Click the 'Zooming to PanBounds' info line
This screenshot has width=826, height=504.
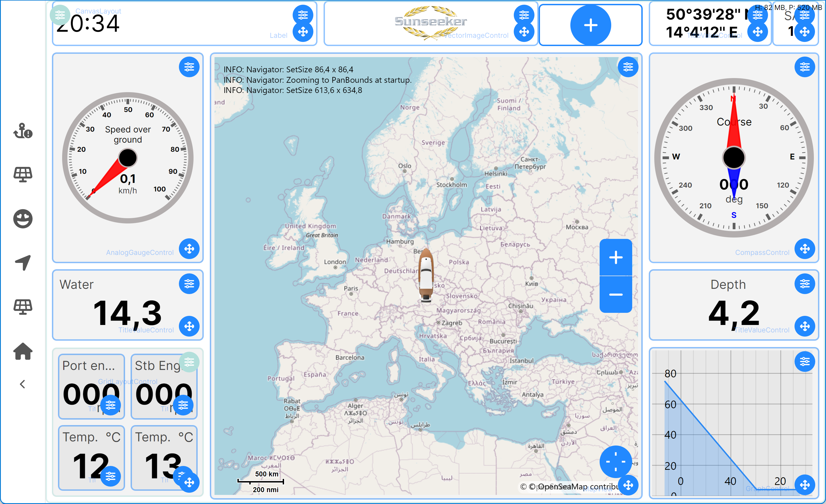317,80
